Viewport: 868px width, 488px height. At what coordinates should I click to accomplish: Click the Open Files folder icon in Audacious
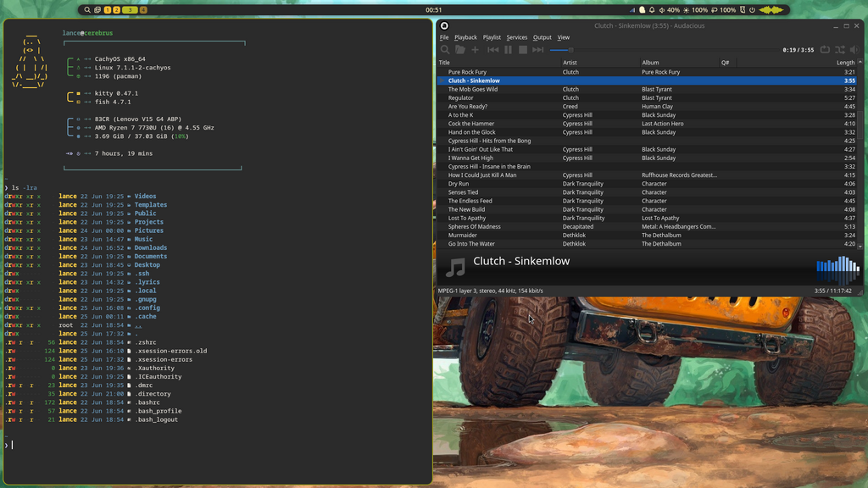click(460, 50)
